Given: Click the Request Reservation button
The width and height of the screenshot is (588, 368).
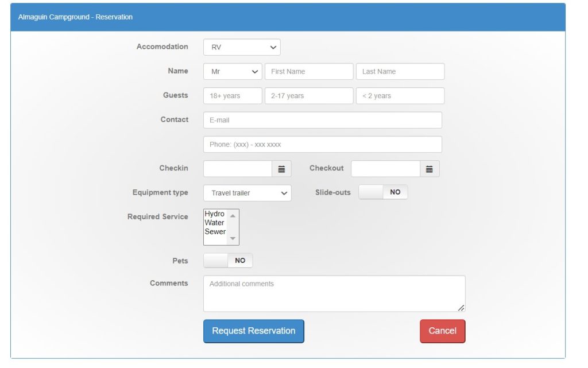Looking at the screenshot, I should point(253,331).
